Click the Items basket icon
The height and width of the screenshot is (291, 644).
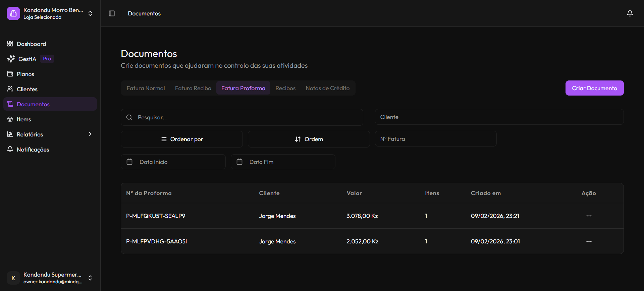pos(10,119)
